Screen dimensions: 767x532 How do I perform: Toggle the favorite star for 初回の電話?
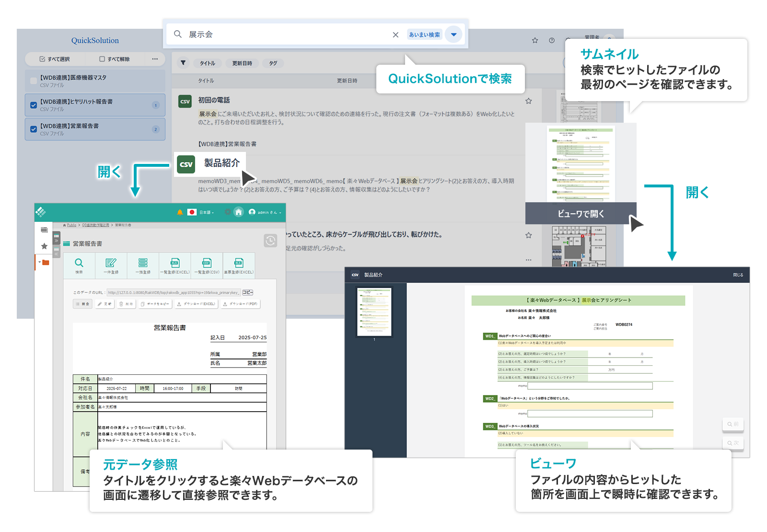[529, 101]
